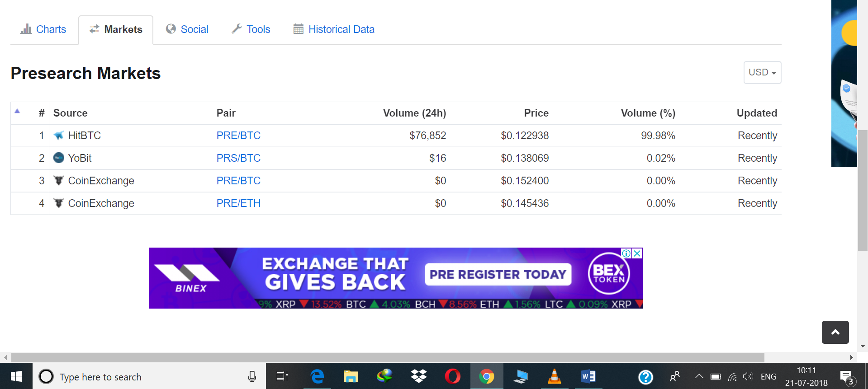Expand the USD currency dropdown
Screen dimensions: 868x389
(762, 72)
